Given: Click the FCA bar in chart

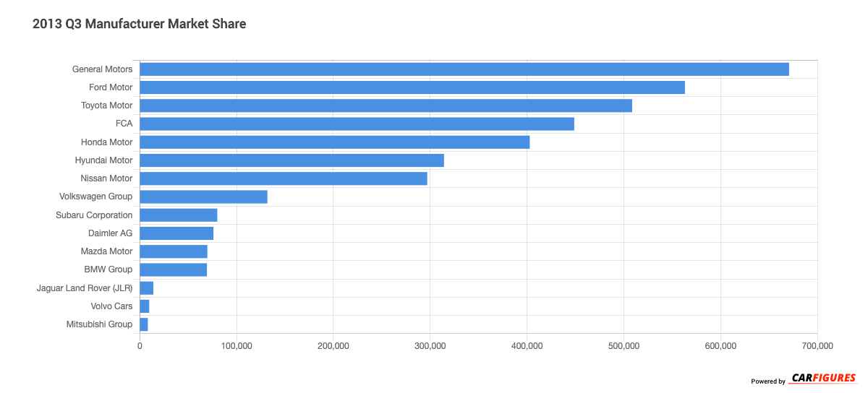Looking at the screenshot, I should (x=357, y=124).
